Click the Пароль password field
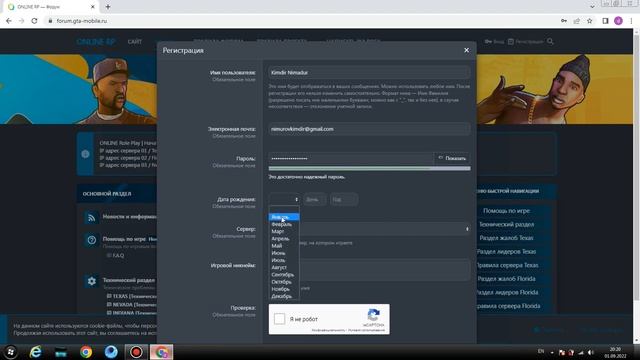Screen dimensions: 640x360 point(351,158)
